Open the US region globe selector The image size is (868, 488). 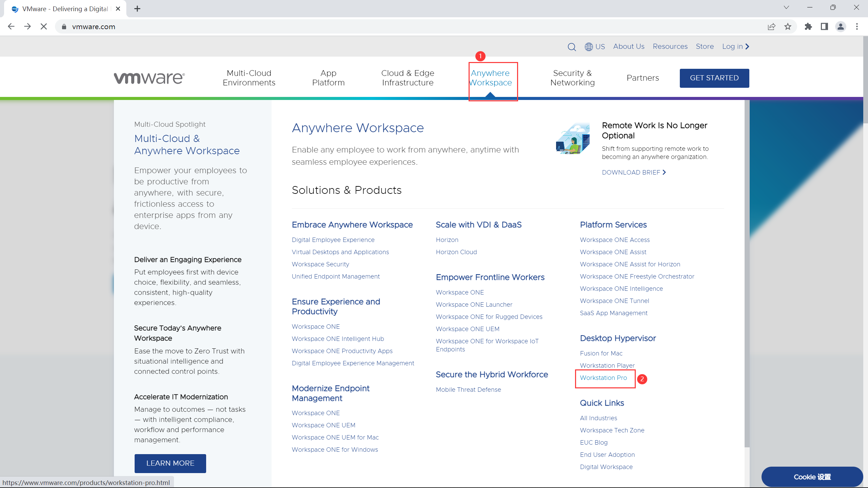(595, 46)
